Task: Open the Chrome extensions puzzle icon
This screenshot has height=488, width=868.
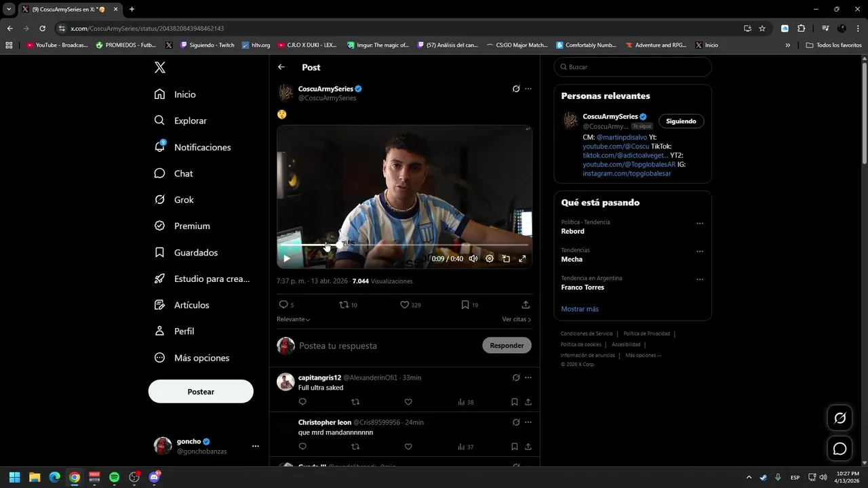Action: [x=801, y=28]
